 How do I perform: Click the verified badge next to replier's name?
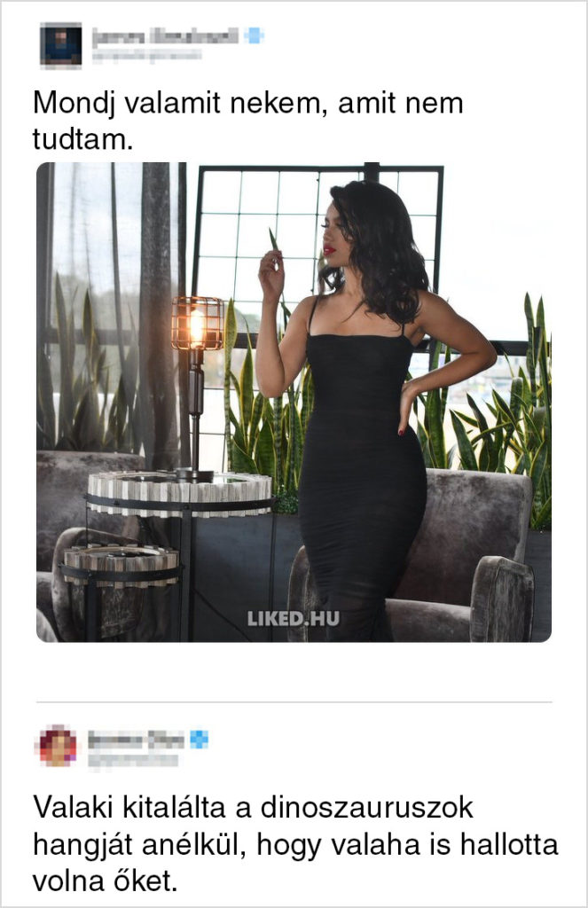click(199, 739)
